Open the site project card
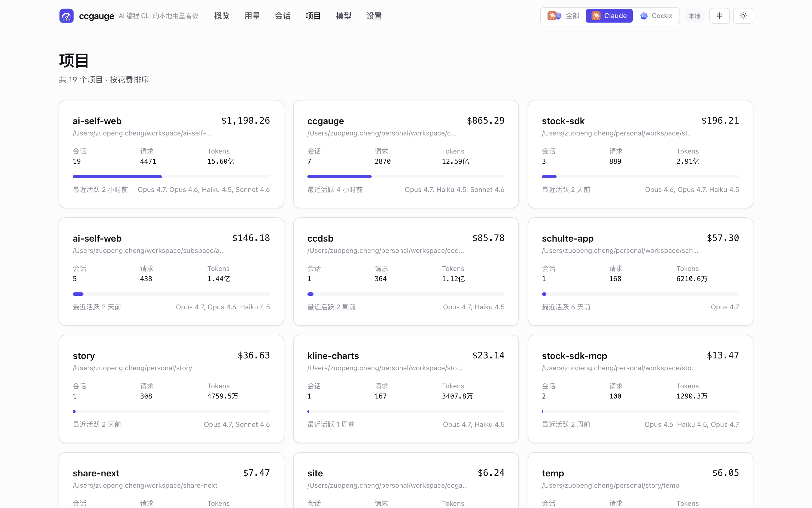Image resolution: width=812 pixels, height=508 pixels. pyautogui.click(x=406, y=480)
